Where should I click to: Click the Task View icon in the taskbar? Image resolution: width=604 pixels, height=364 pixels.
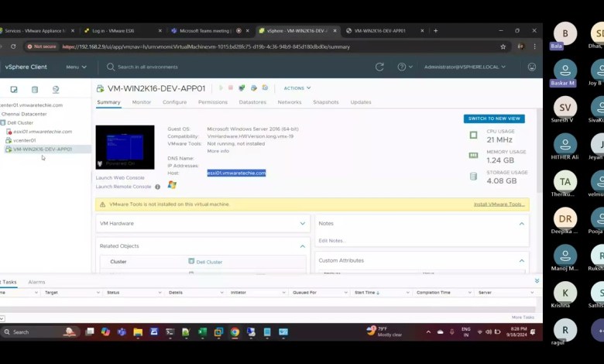click(89, 331)
